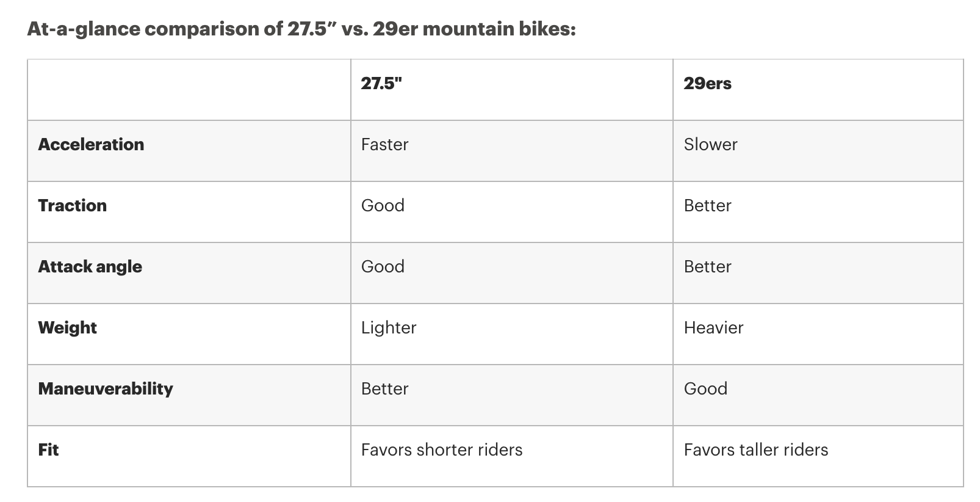Image resolution: width=980 pixels, height=502 pixels.
Task: Select the 29ers column header
Action: tap(707, 84)
